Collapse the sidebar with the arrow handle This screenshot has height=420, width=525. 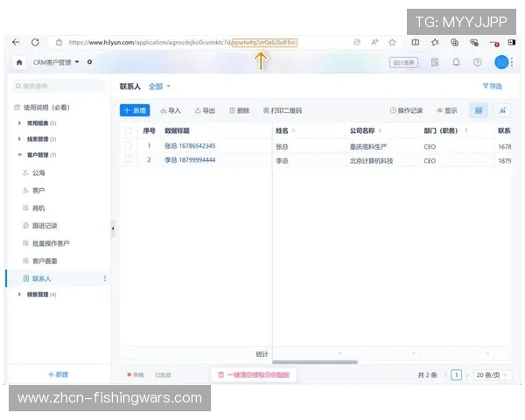[x=113, y=228]
